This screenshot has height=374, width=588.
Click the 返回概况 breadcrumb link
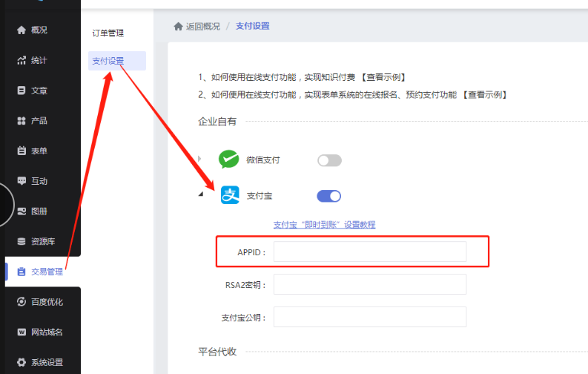pyautogui.click(x=203, y=26)
